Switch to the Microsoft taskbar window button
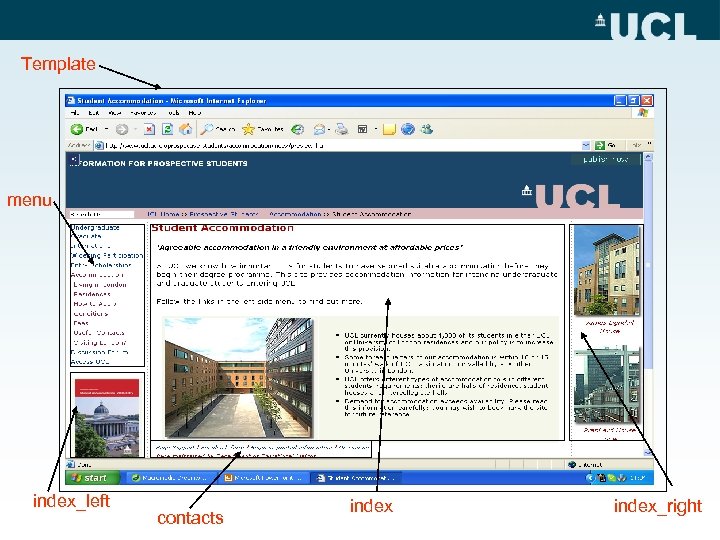The width and height of the screenshot is (720, 540). tap(264, 478)
